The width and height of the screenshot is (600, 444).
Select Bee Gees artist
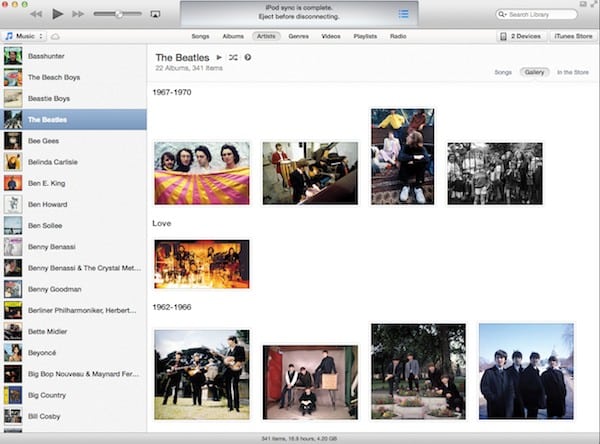tap(73, 141)
